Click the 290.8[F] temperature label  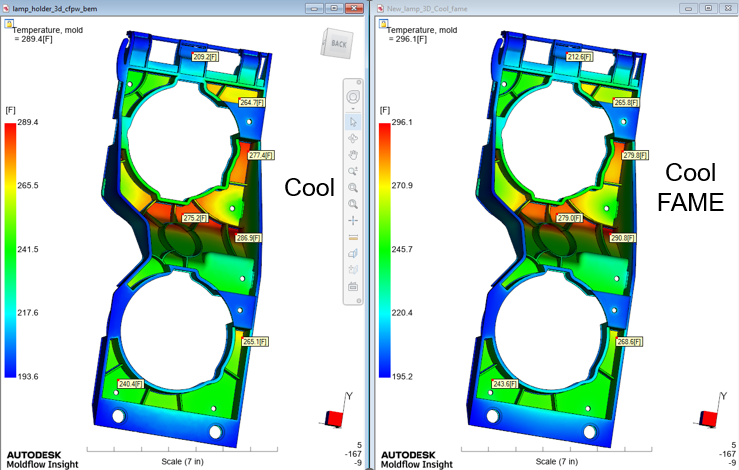(623, 238)
